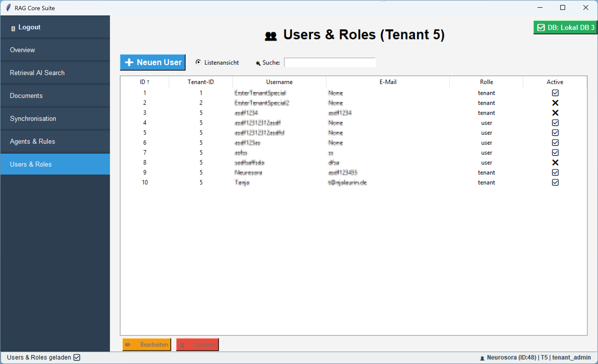Toggle the Active checkbox for user ID 1
Viewport: 598px width, 364px height.
coord(555,93)
